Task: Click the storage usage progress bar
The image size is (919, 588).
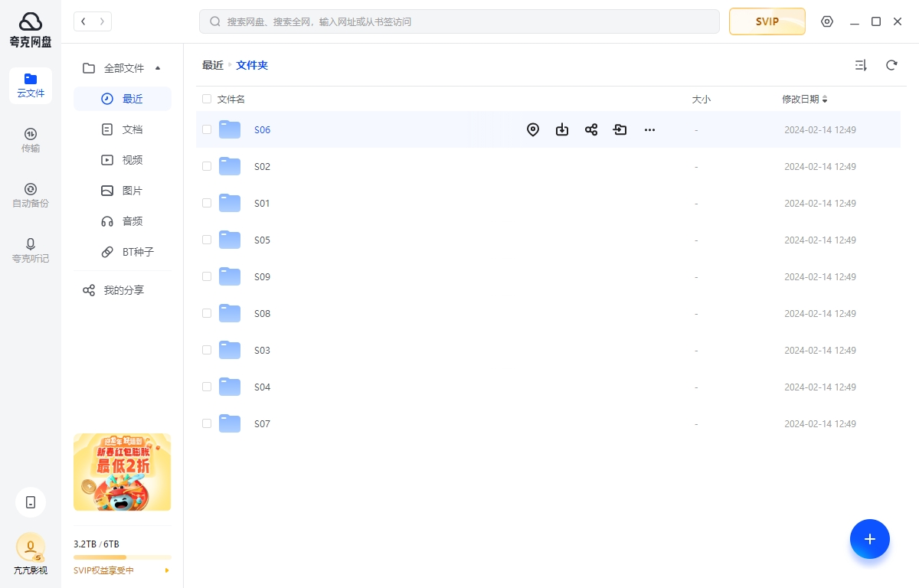Action: point(123,557)
